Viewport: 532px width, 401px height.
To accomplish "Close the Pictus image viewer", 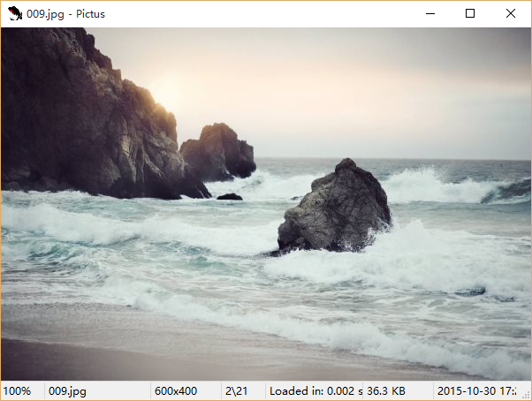I will (x=511, y=13).
